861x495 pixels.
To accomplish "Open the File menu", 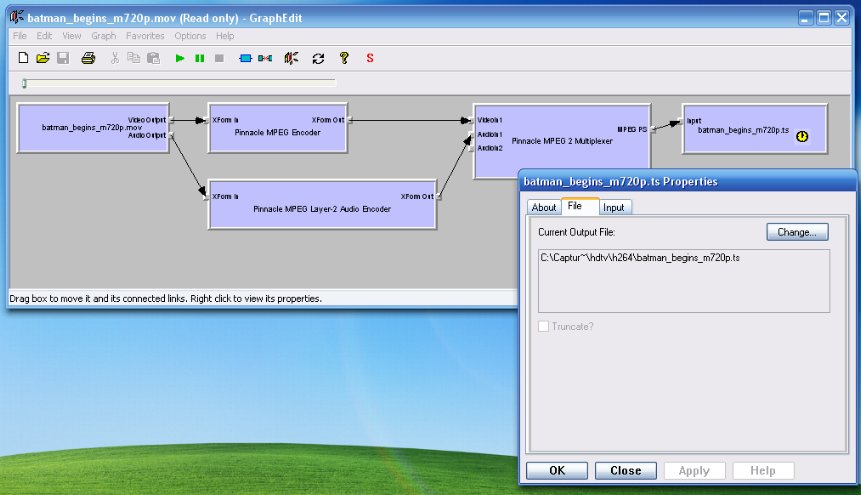I will (20, 36).
